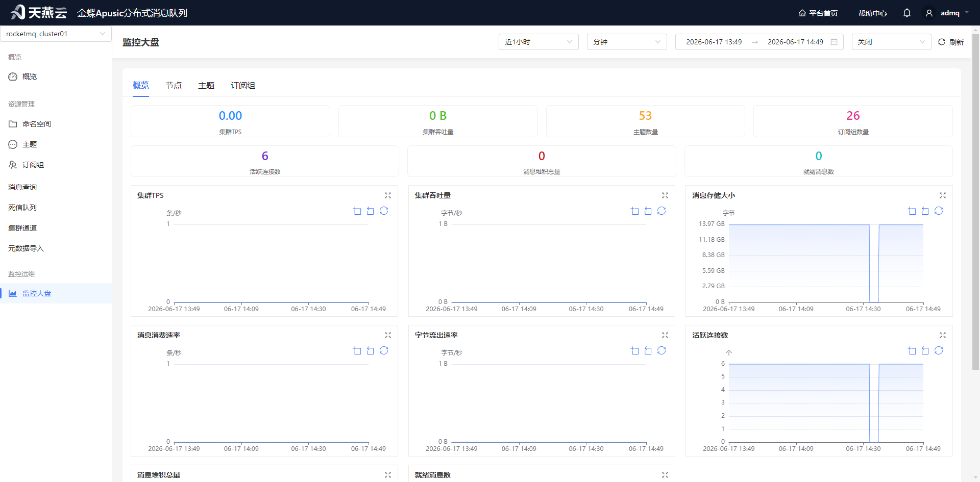
Task: Click the 刷新 button
Action: (951, 42)
